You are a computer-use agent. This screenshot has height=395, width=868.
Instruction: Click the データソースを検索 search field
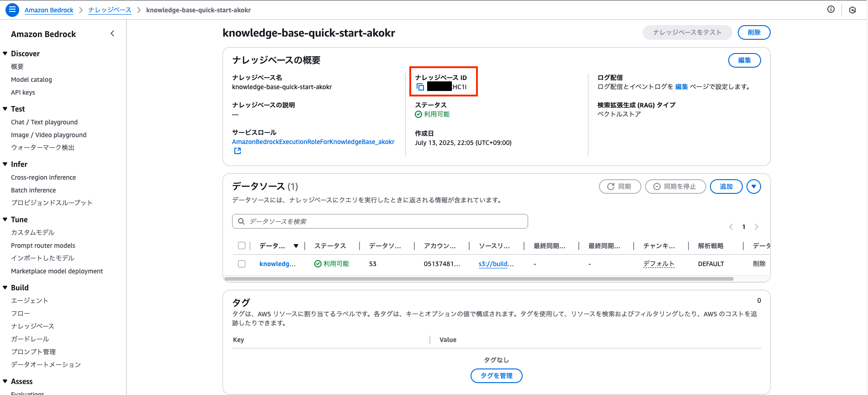380,221
